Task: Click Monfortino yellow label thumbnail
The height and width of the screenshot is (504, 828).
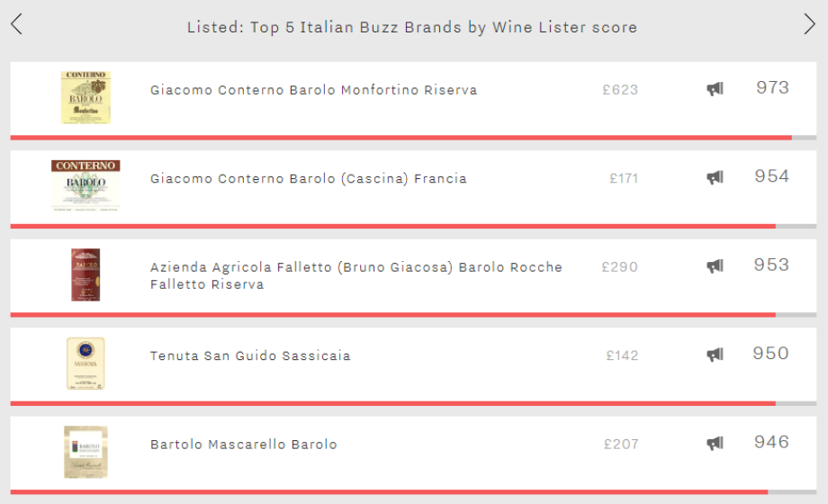Action: 85,98
